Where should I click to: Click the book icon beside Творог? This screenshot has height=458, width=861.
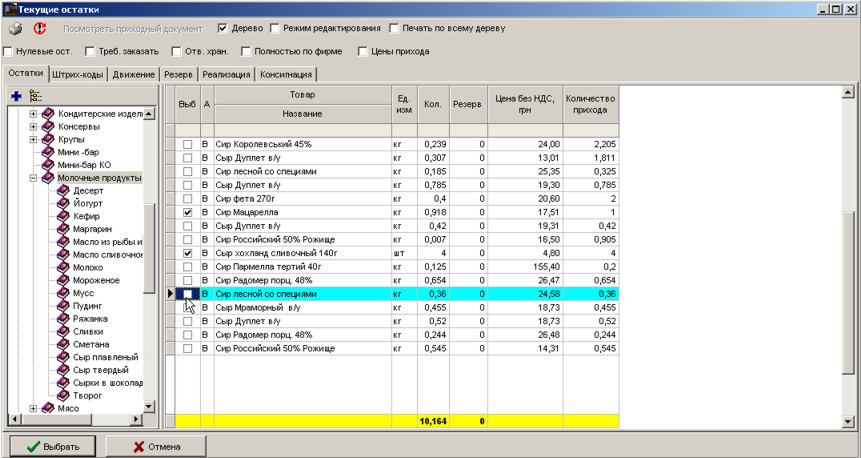(x=63, y=396)
